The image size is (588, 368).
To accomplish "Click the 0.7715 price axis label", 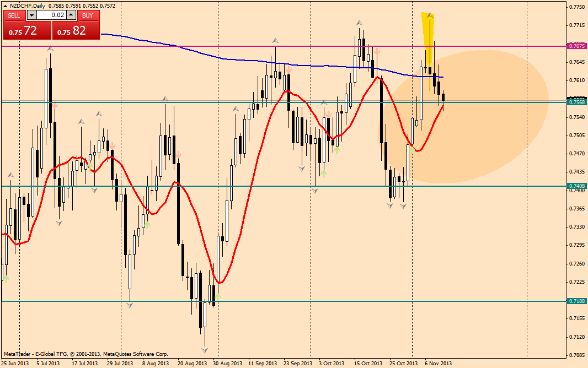I will click(577, 25).
